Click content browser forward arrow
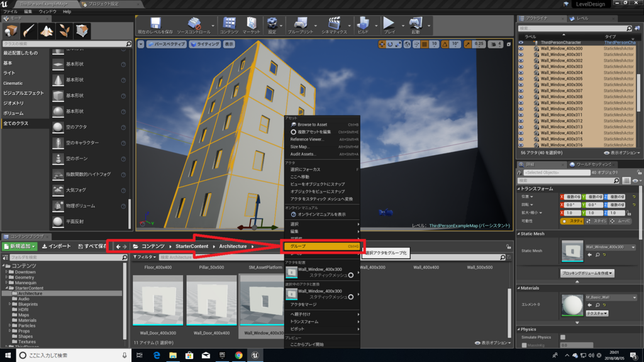The width and height of the screenshot is (644, 362). (x=125, y=246)
